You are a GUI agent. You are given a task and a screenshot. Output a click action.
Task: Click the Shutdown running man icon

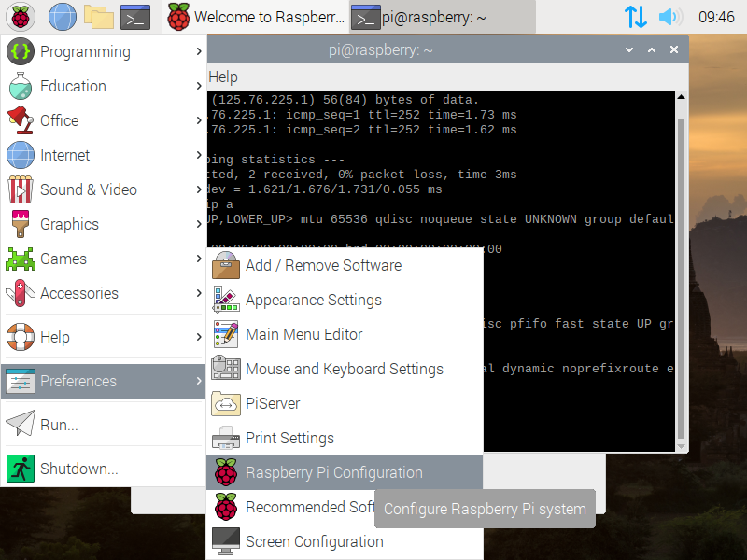coord(20,469)
